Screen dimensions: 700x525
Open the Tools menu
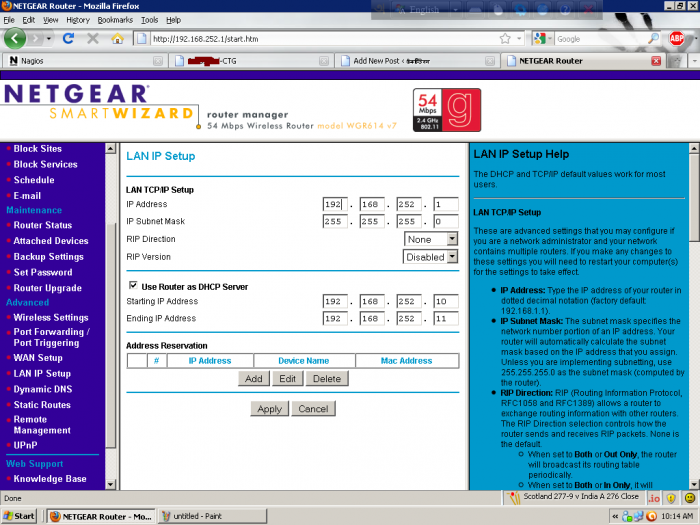150,20
